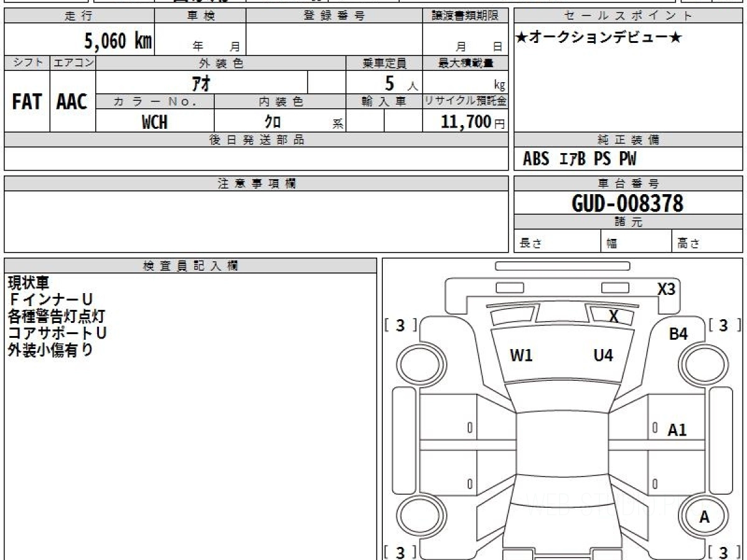Select the 外装色 header
747x560 pixels.
click(x=221, y=63)
